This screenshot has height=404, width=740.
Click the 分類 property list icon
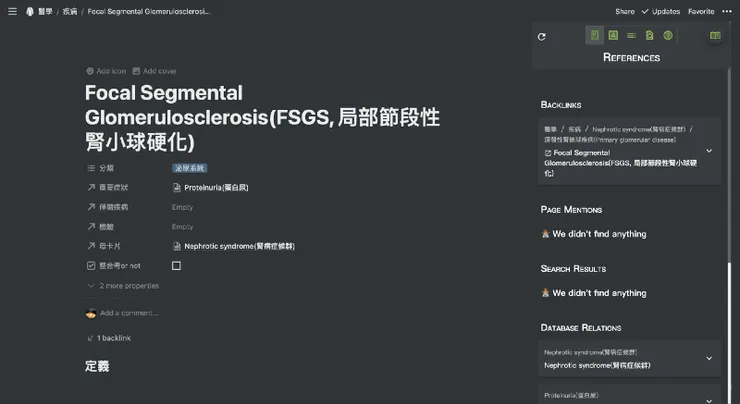(91, 168)
